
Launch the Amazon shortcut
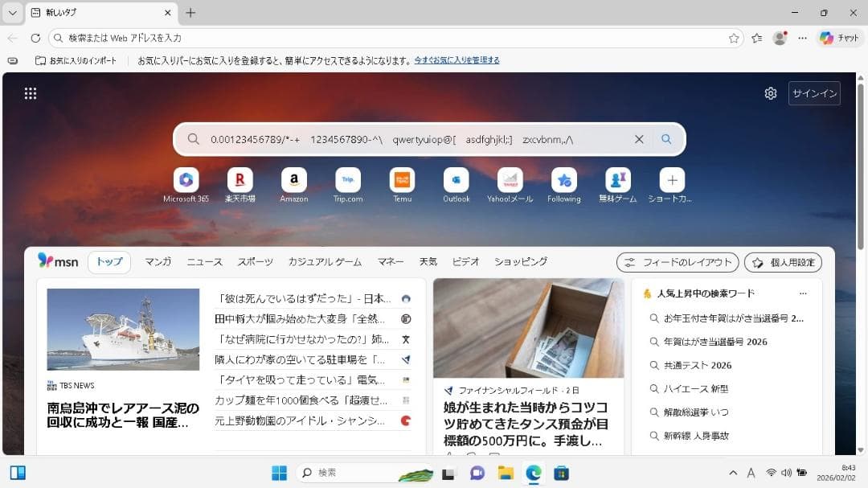click(x=293, y=181)
